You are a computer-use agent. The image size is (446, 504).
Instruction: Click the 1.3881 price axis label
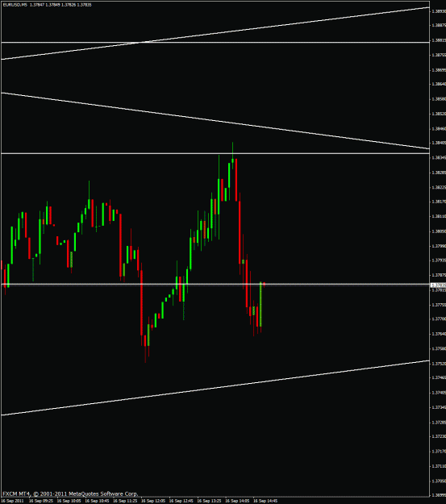(439, 40)
